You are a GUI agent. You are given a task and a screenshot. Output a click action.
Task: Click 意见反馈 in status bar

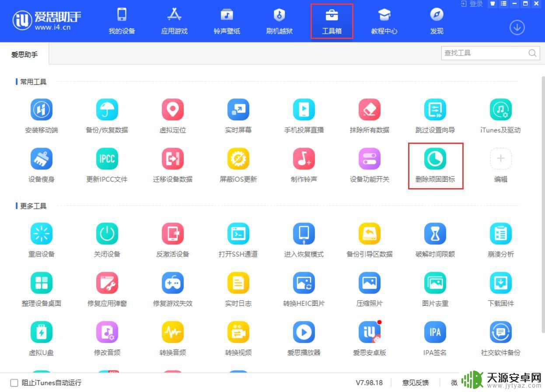[x=415, y=383]
